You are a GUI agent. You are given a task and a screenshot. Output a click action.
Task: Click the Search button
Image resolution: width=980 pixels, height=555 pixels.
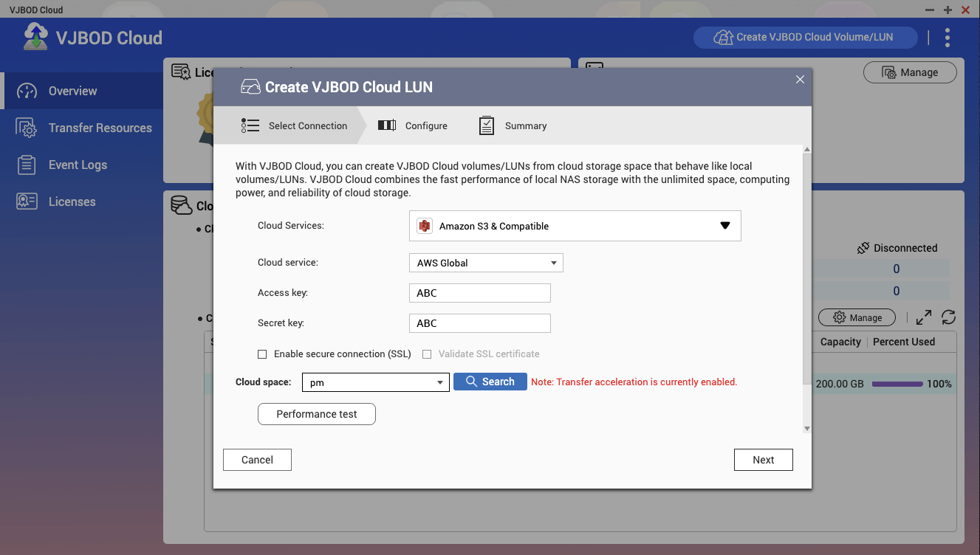[490, 382]
